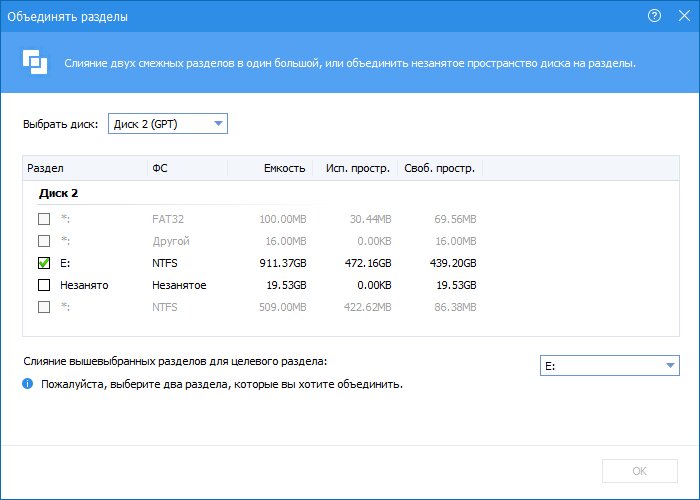The height and width of the screenshot is (500, 700).
Task: Open the Диск 2 (GPT) disk dropdown
Action: [x=168, y=124]
